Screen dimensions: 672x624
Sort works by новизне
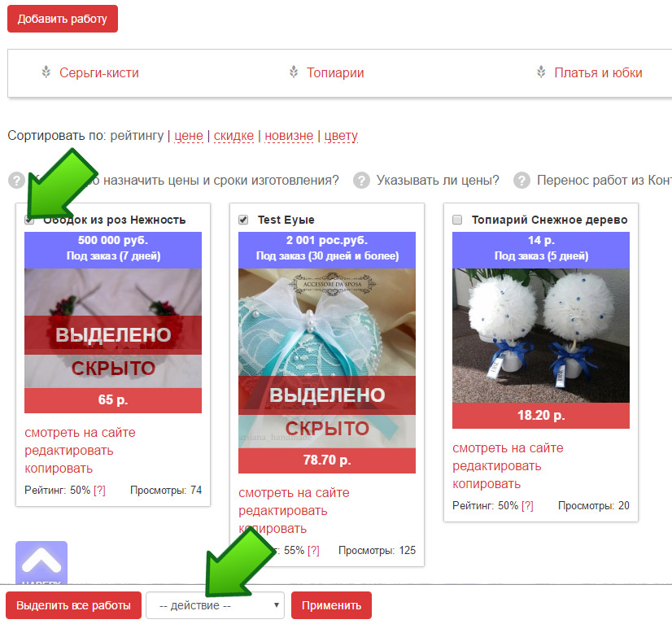point(289,135)
